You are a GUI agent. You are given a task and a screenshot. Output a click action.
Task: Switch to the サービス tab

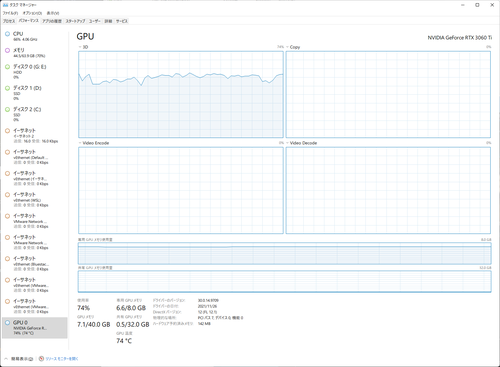tap(122, 21)
